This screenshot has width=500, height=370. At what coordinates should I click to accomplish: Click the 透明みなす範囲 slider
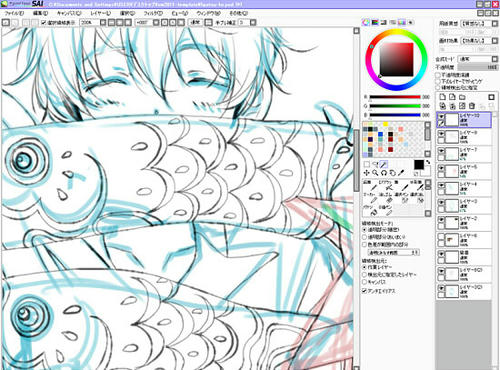[x=393, y=253]
